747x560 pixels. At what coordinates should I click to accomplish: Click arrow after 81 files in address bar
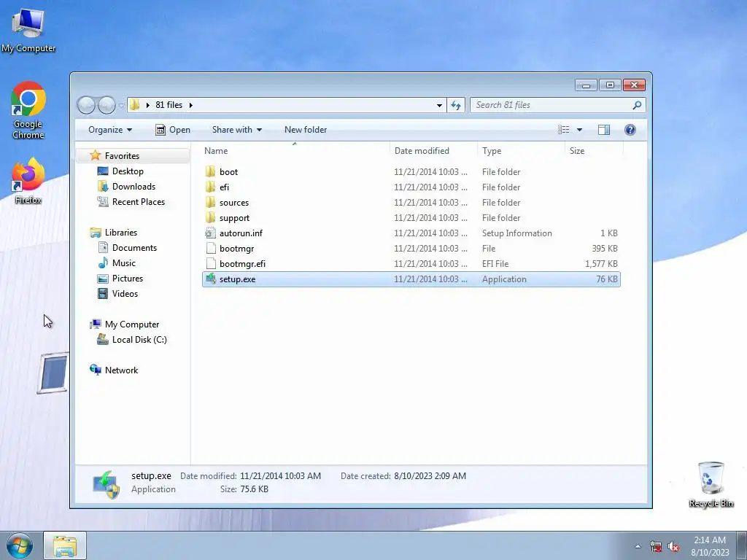190,105
